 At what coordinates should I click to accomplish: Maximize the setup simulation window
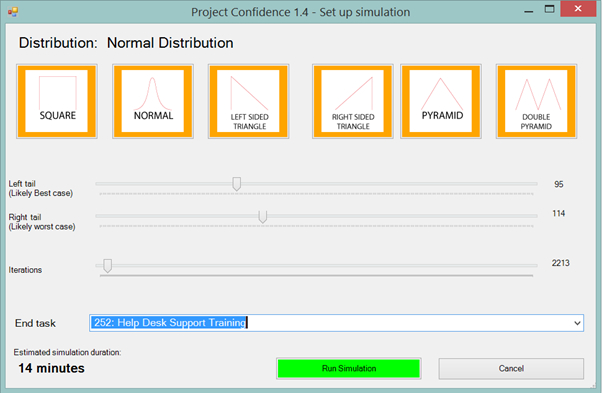[x=549, y=10]
